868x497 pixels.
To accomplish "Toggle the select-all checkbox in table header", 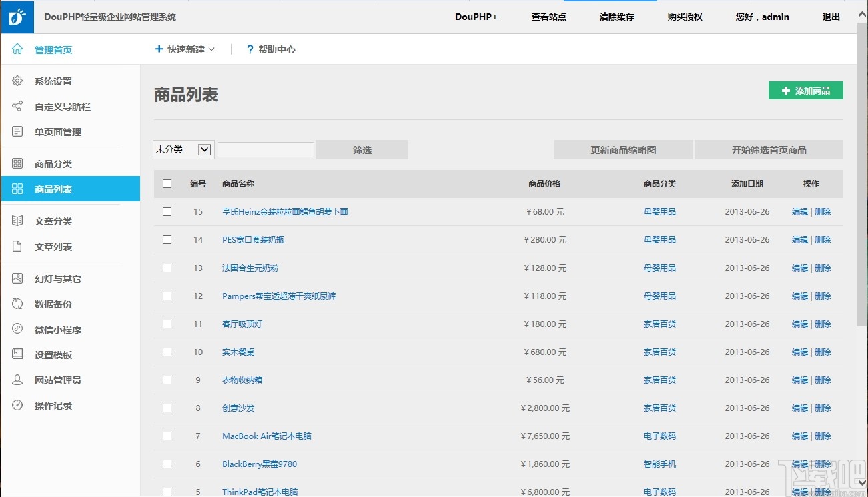I will (x=167, y=184).
